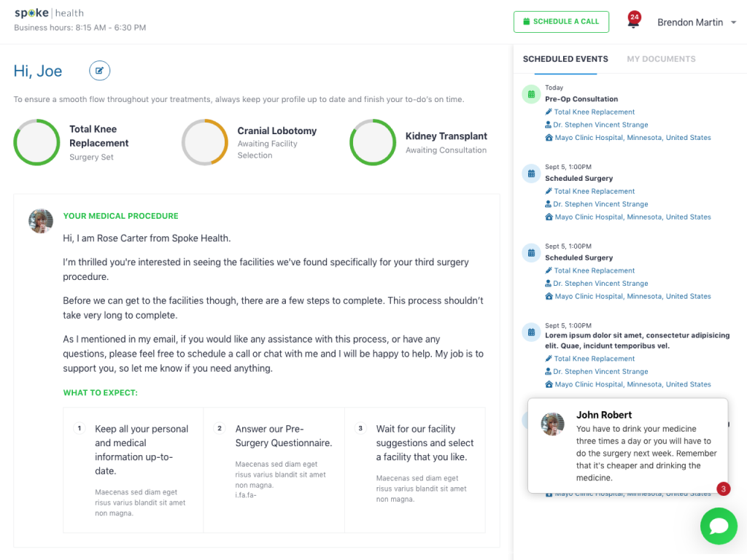This screenshot has height=560, width=747.
Task: Expand the Brendon Martin account dropdown
Action: click(x=695, y=22)
